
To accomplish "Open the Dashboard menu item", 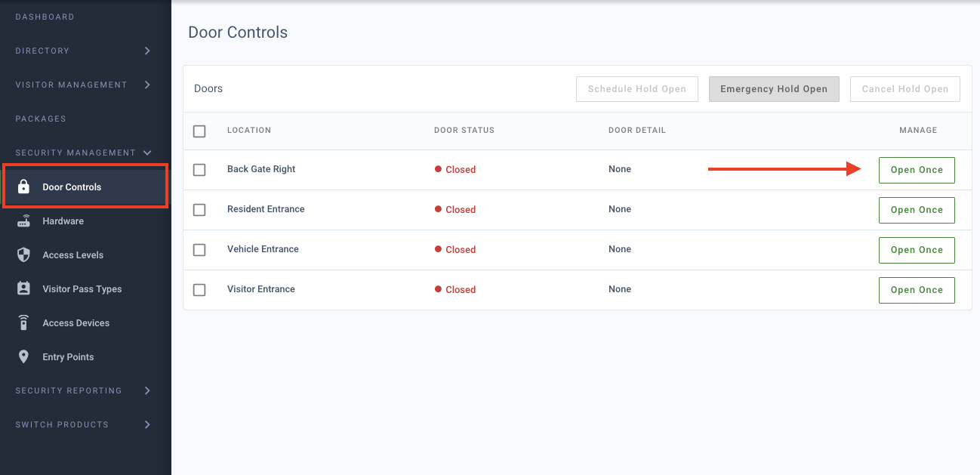I will point(45,17).
